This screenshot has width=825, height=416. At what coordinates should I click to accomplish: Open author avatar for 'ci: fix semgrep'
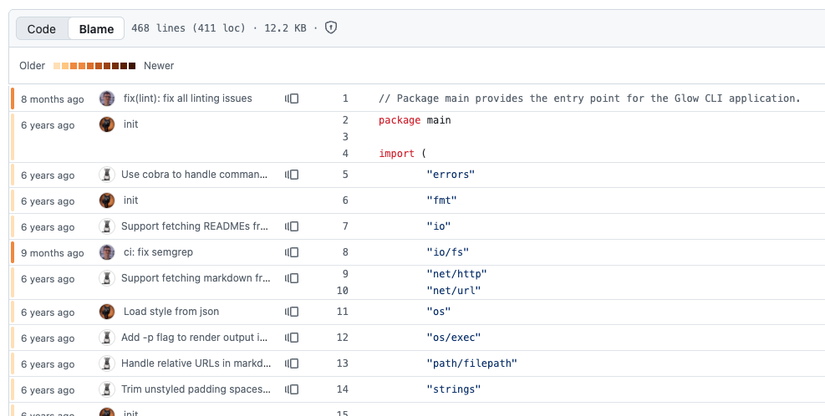pos(107,252)
